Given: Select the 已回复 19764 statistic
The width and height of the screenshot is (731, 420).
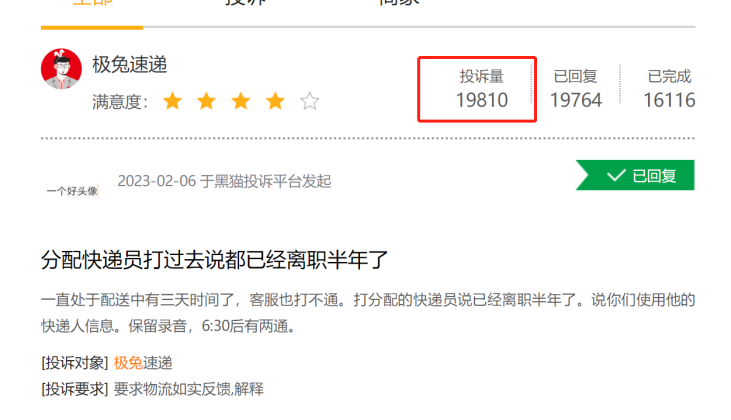Looking at the screenshot, I should pos(576,89).
